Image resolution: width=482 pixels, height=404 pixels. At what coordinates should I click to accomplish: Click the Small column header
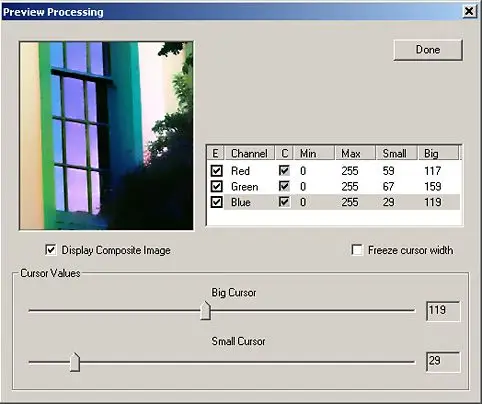click(397, 153)
